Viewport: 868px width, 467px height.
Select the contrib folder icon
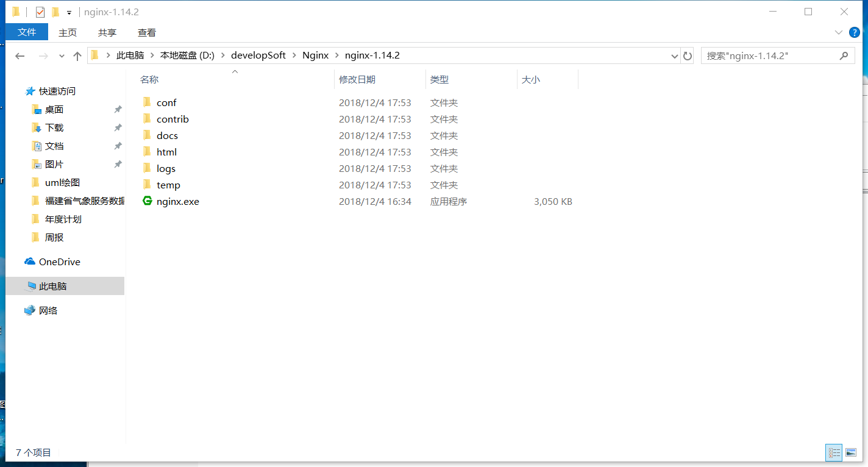(x=147, y=118)
